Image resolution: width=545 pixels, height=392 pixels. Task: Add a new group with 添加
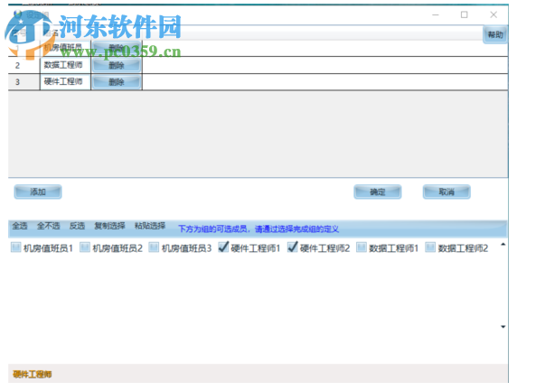[x=38, y=191]
